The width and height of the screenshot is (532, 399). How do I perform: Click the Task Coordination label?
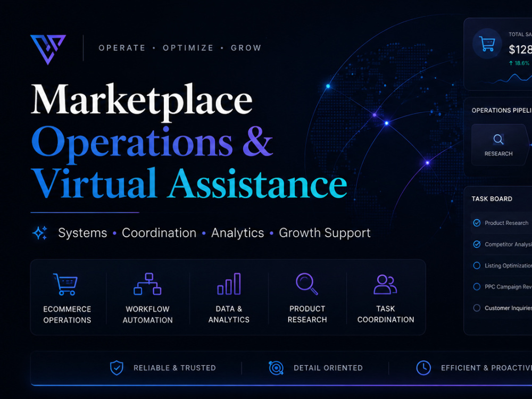(386, 314)
